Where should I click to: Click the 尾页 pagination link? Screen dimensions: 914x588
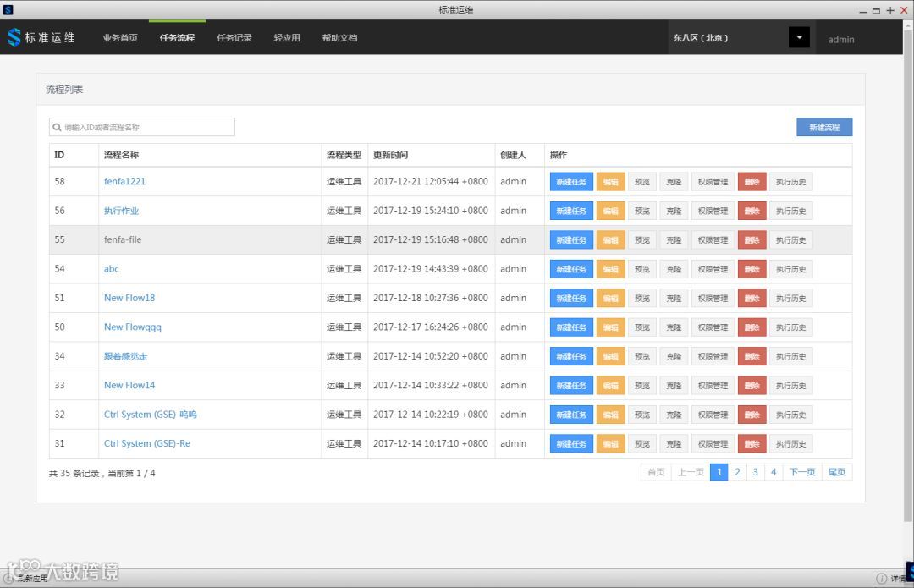click(x=837, y=472)
